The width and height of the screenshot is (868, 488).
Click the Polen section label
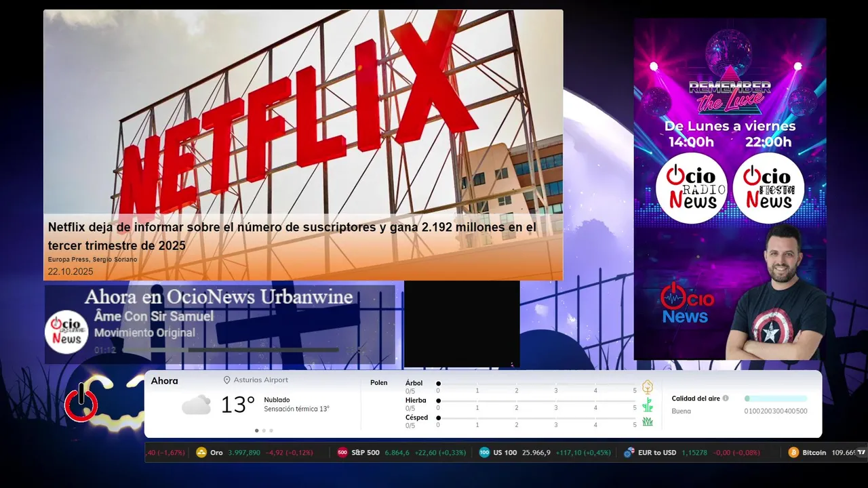379,383
